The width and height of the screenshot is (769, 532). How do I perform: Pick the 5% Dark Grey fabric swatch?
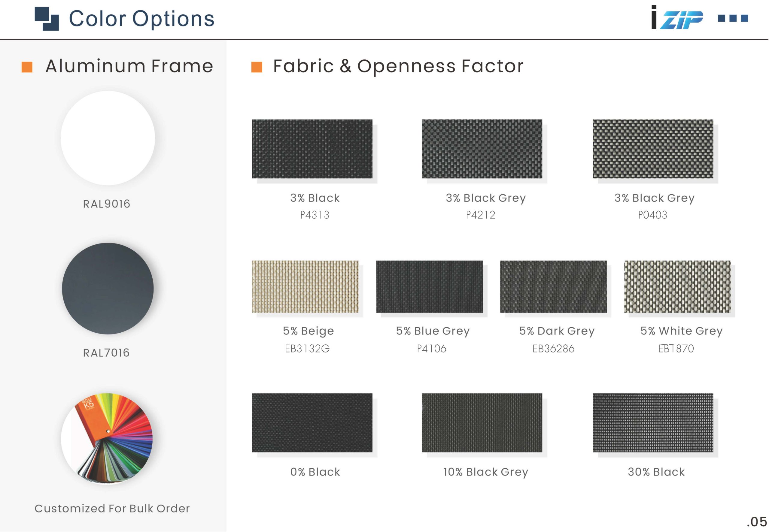[x=553, y=287]
